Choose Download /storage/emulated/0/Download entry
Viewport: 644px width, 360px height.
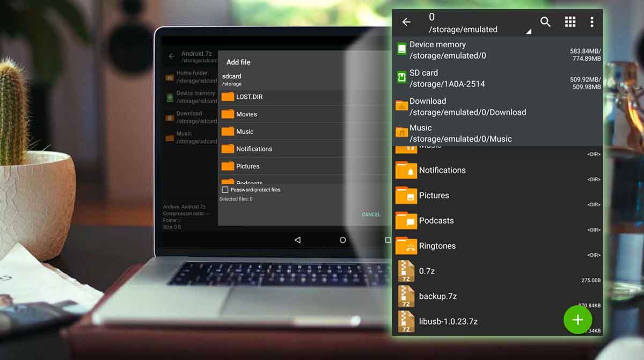click(x=497, y=106)
